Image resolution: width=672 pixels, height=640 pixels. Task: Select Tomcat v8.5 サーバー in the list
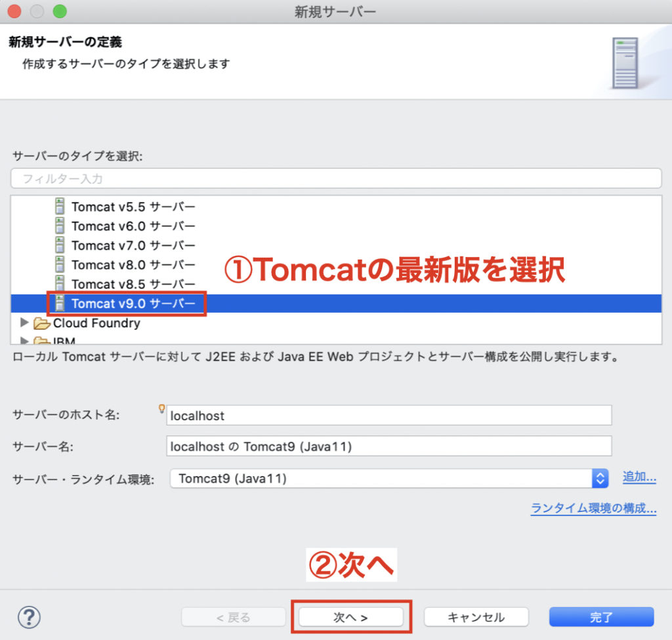point(133,283)
